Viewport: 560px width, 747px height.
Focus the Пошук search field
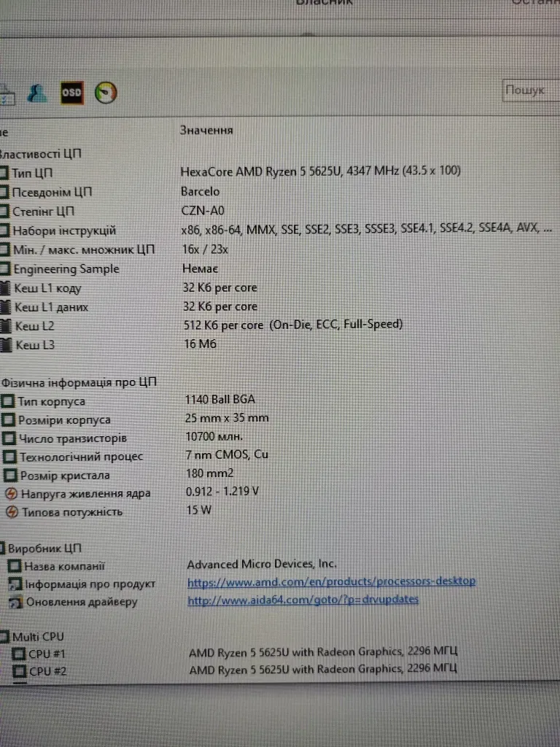click(531, 90)
